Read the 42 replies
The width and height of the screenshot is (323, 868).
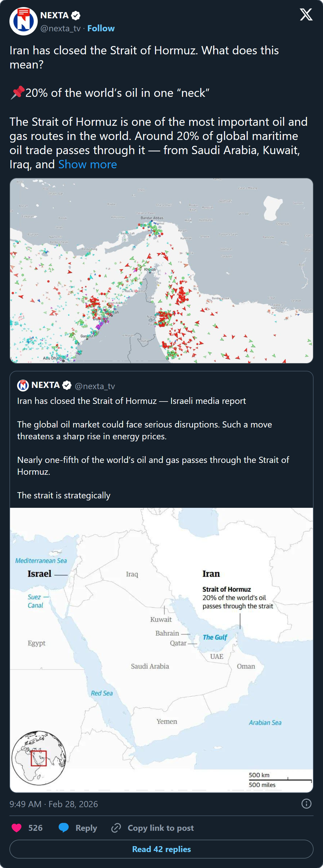click(161, 849)
